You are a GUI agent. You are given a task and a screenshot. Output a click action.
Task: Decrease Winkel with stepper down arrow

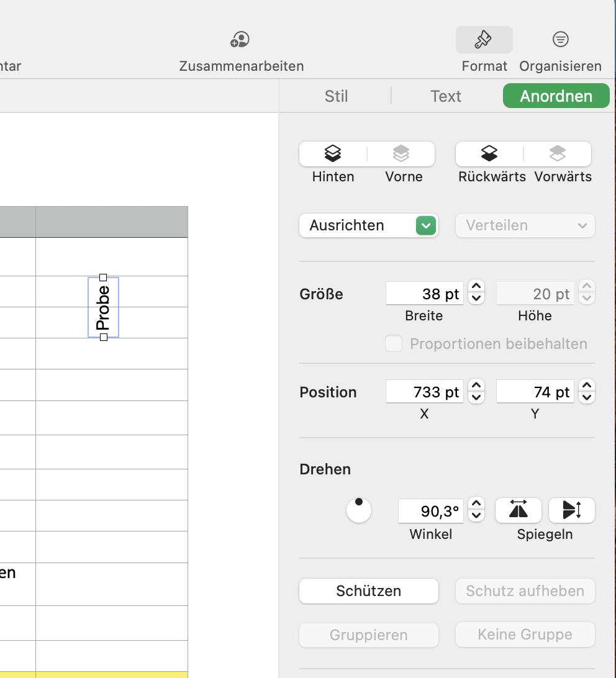(x=476, y=517)
